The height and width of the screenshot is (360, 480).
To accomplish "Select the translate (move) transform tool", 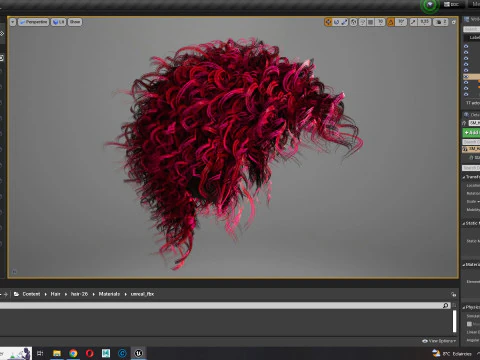I will tap(328, 22).
